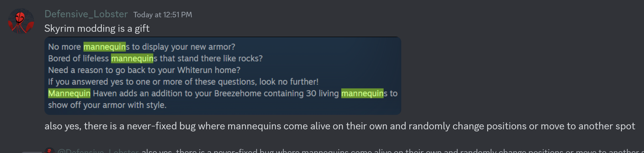Open Defensive_Lobster's lobster avatar profile
The image size is (644, 153).
coord(21,21)
